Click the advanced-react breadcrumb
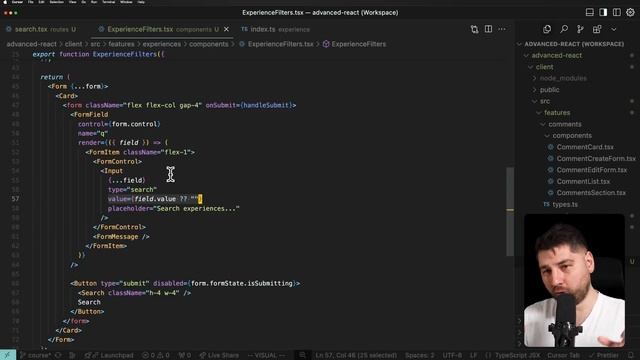Image resolution: width=640 pixels, height=360 pixels. [31, 44]
